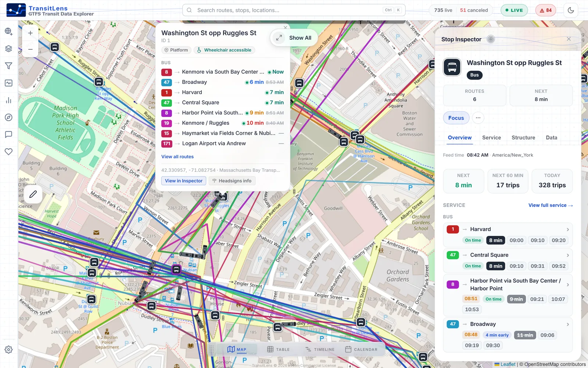Click the Focus button in inspector
Screen dimensions: 588x368
pyautogui.click(x=456, y=118)
